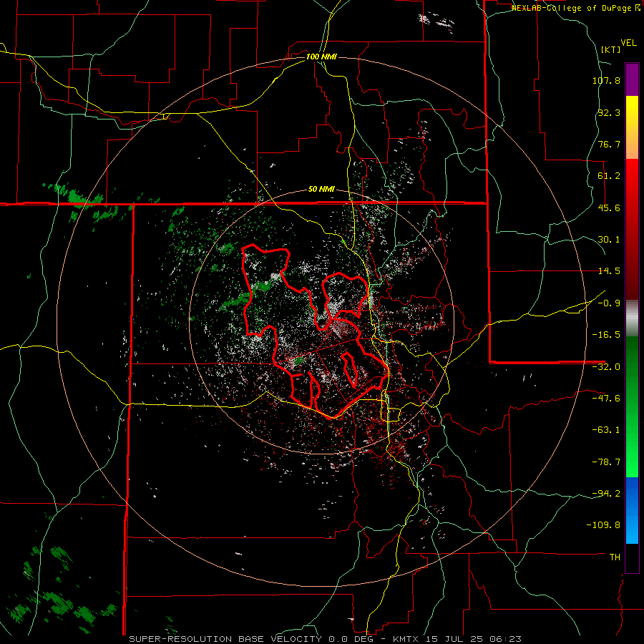Viewport: 644px width, 644px height.
Task: Click the 50 NMI range ring label
Action: [321, 190]
